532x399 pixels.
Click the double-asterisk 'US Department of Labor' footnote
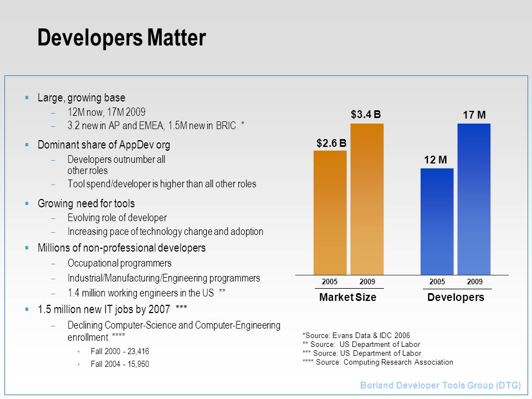[x=361, y=344]
